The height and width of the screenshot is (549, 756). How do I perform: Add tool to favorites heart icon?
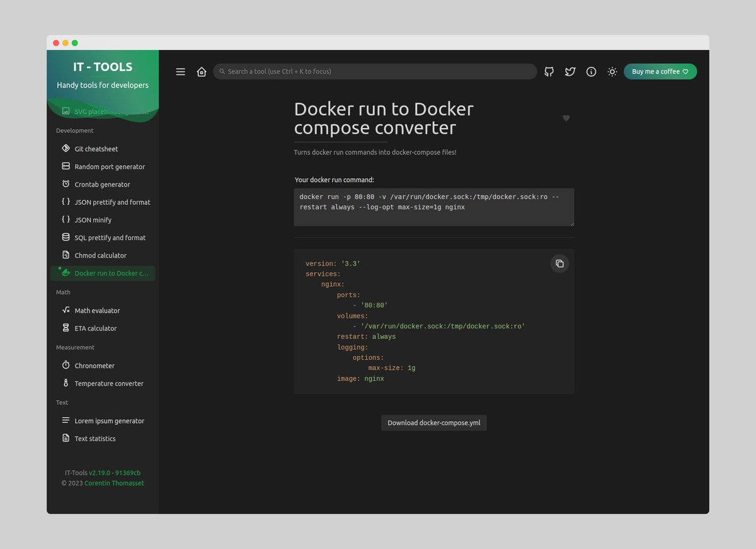[x=566, y=118]
